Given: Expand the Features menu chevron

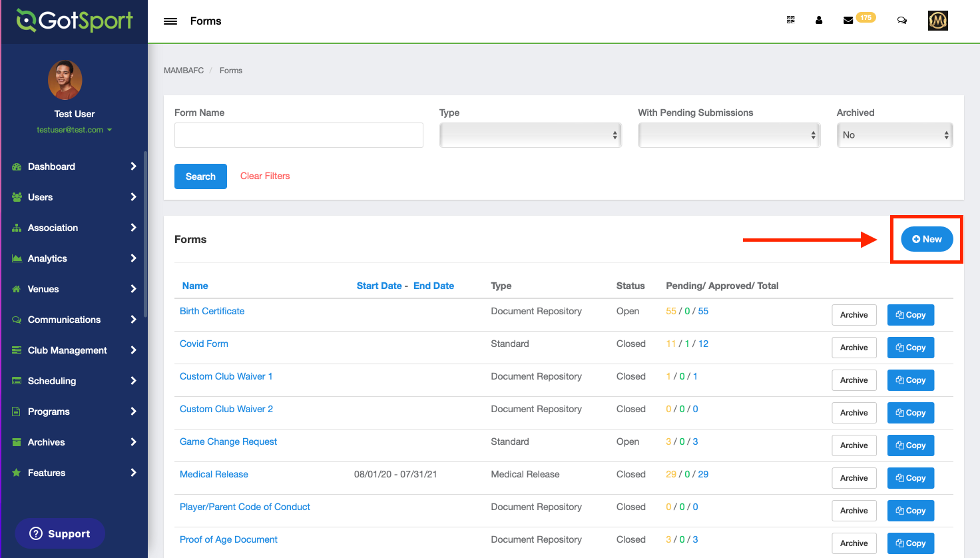Looking at the screenshot, I should click(133, 473).
